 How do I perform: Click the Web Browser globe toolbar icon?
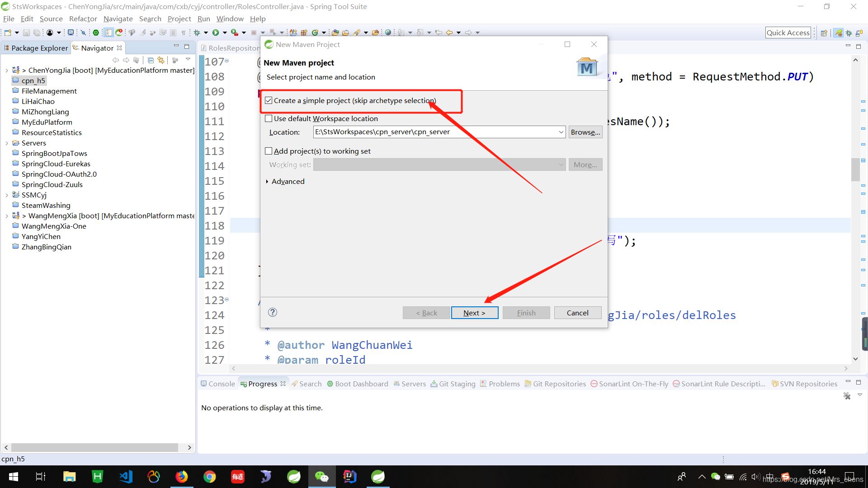[x=388, y=33]
